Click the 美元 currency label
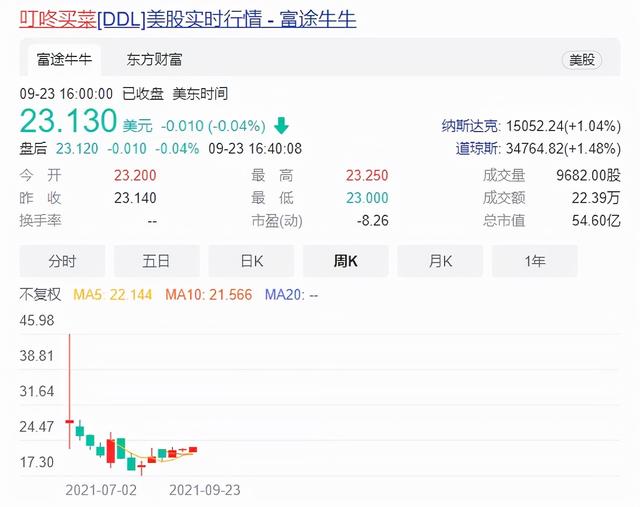Viewport: 640px width, 507px height. click(138, 126)
